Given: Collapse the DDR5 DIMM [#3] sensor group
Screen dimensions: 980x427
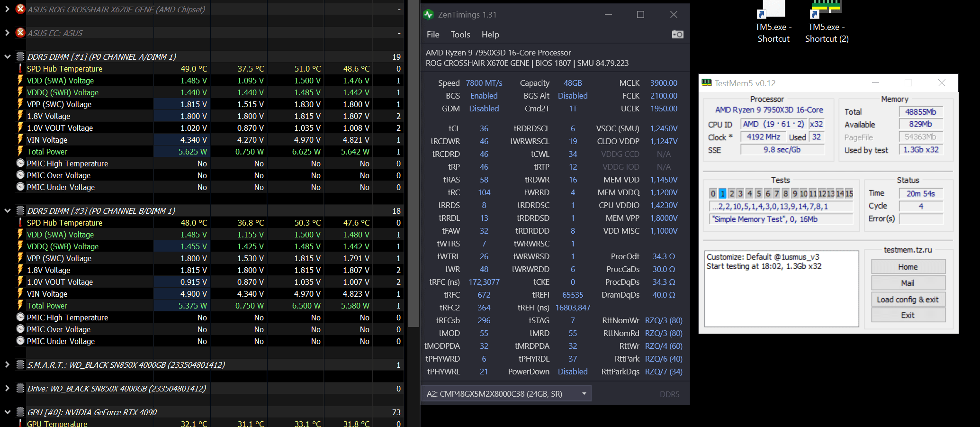Looking at the screenshot, I should coord(7,210).
